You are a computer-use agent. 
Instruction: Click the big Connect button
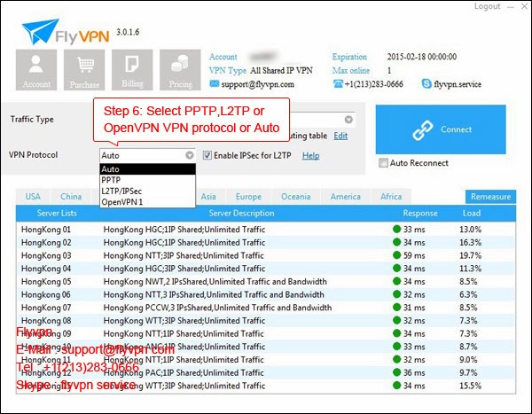[x=441, y=129]
